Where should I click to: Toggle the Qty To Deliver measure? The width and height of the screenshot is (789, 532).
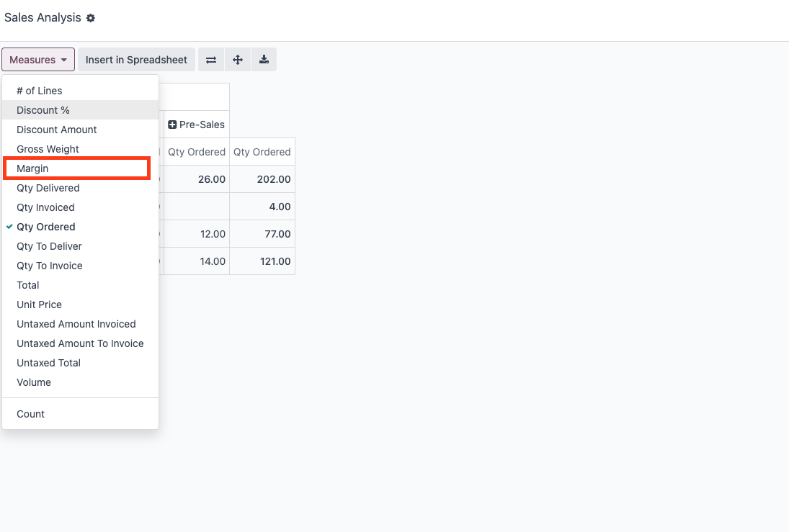(81, 246)
